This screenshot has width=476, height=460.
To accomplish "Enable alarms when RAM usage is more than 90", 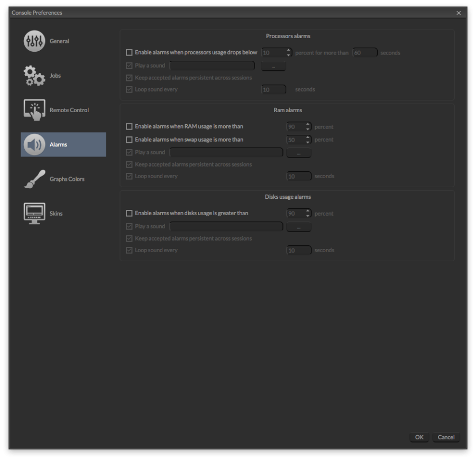I will tap(129, 126).
